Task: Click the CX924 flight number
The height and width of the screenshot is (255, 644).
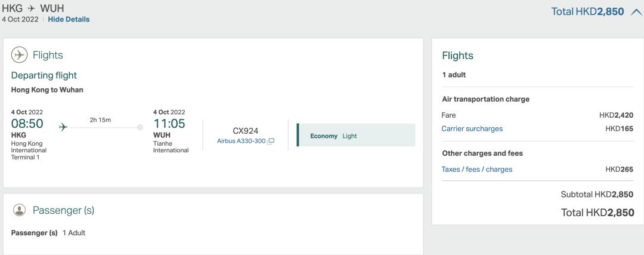Action: (x=245, y=131)
